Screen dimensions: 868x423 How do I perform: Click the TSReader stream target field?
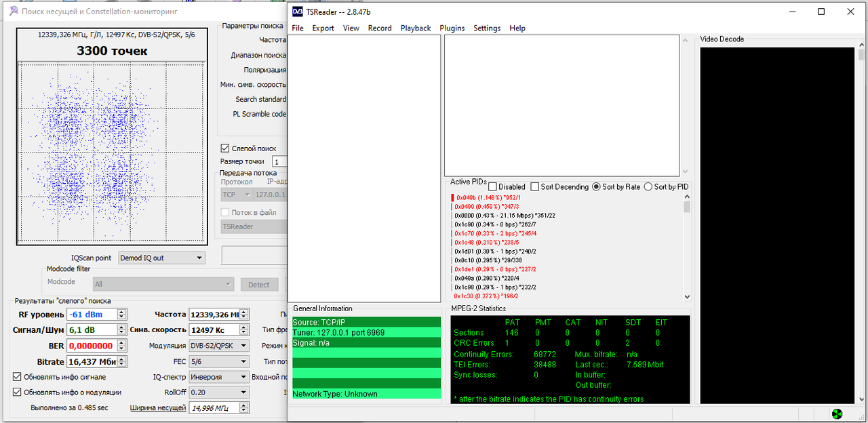tap(254, 226)
